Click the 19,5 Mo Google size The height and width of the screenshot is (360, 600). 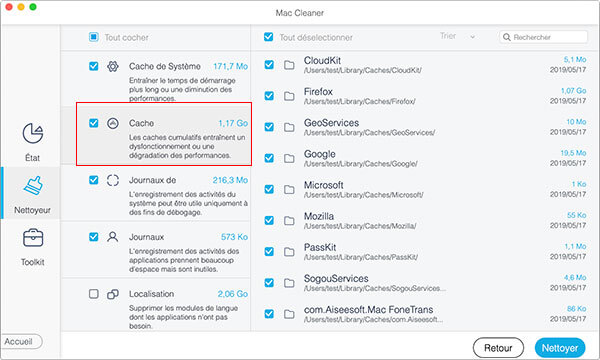point(573,153)
